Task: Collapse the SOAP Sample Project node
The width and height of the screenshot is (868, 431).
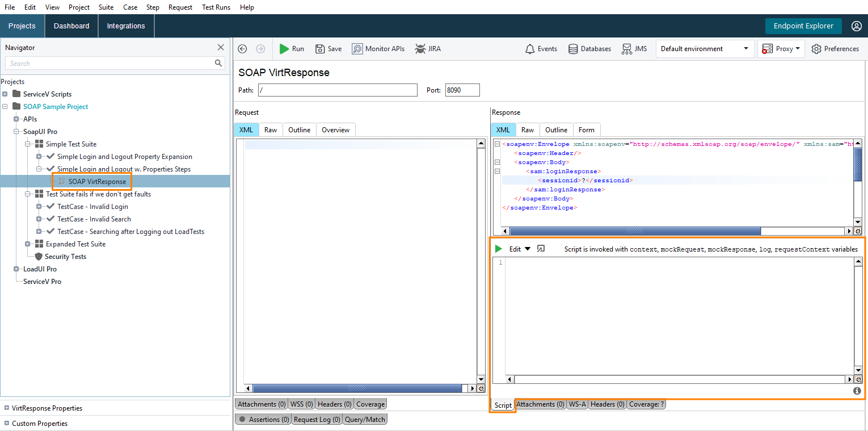Action: tap(5, 107)
